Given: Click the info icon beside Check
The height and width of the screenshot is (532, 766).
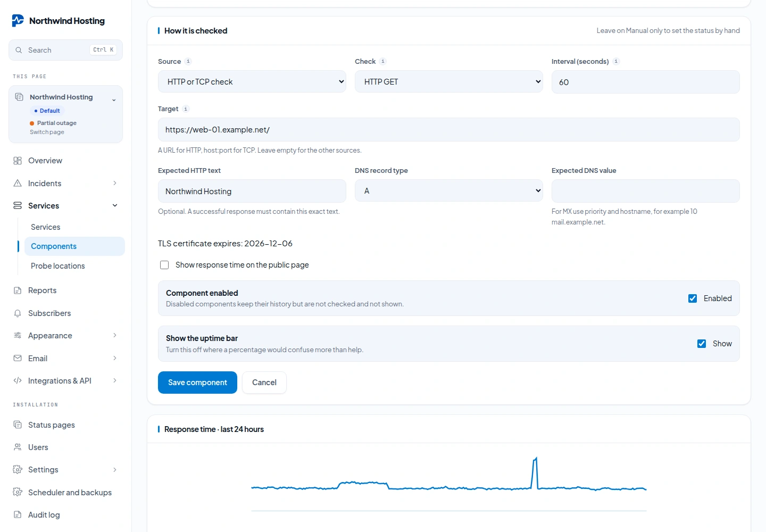Looking at the screenshot, I should [x=383, y=61].
